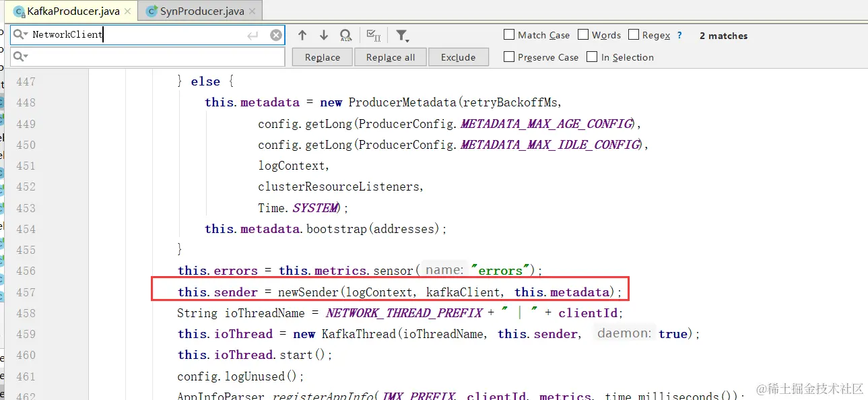This screenshot has width=868, height=400.
Task: Click line number 457 in the gutter
Action: pos(26,292)
